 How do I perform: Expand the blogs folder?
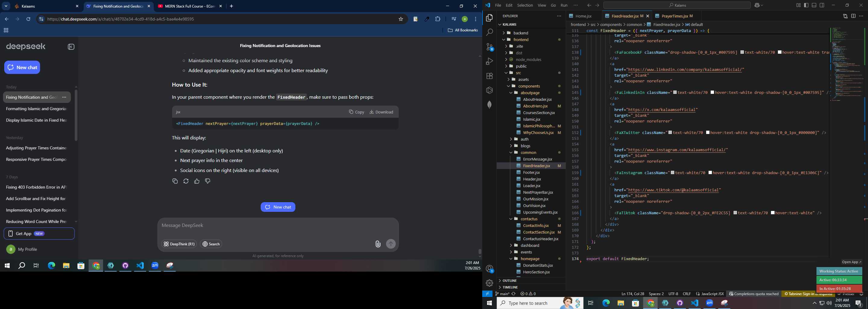tap(525, 146)
